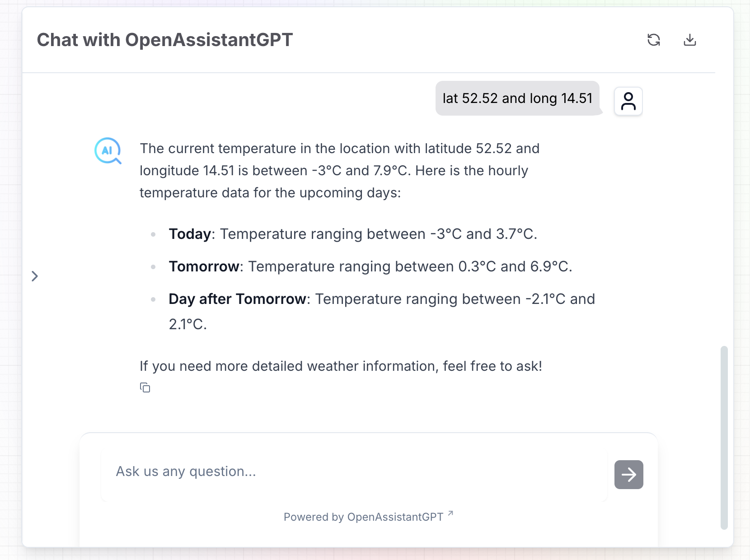Click the external link arrow after OpenAssistantGPT

(x=450, y=513)
